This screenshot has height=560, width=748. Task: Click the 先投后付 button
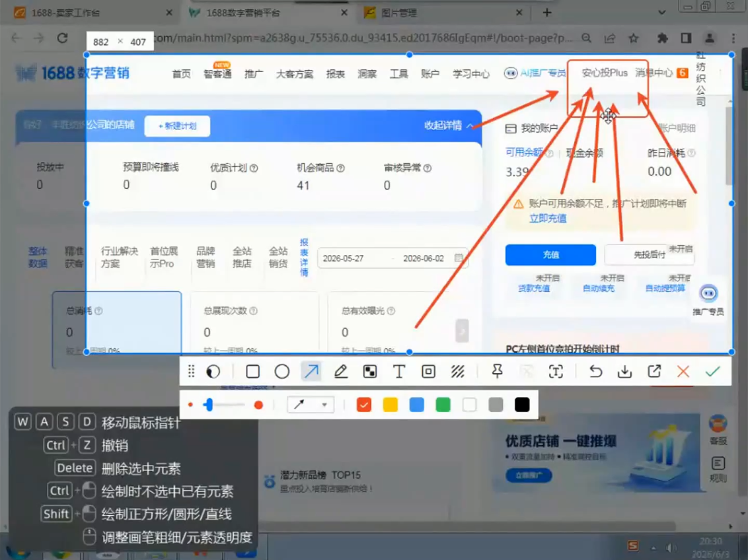(x=650, y=255)
